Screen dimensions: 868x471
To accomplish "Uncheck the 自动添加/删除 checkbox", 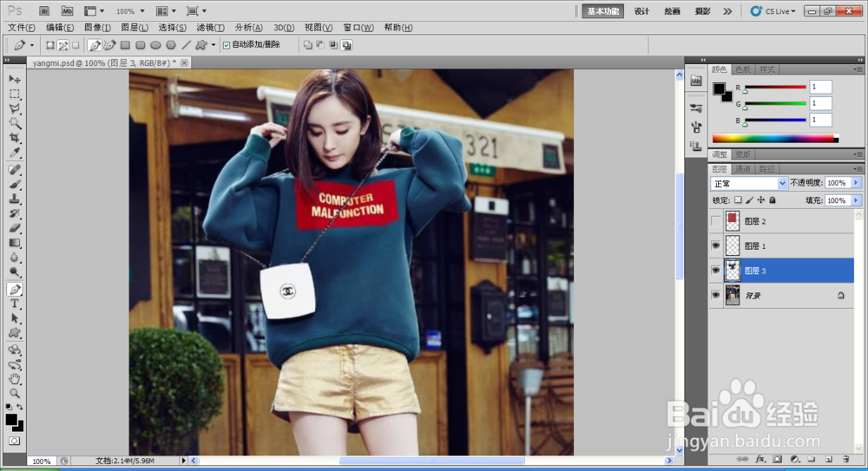I will coord(227,45).
